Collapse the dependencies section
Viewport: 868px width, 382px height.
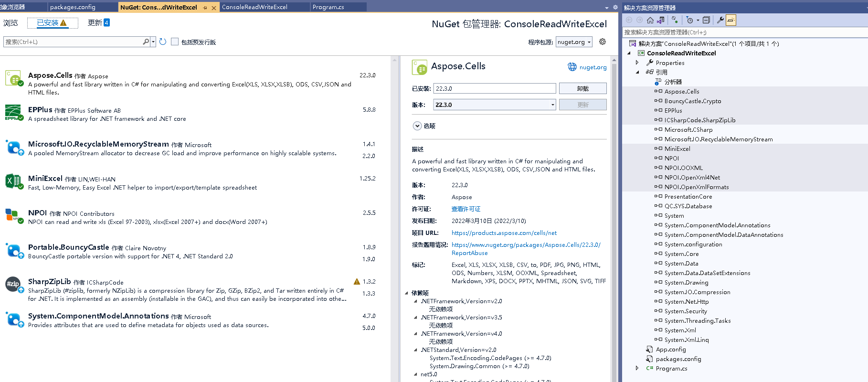[407, 293]
